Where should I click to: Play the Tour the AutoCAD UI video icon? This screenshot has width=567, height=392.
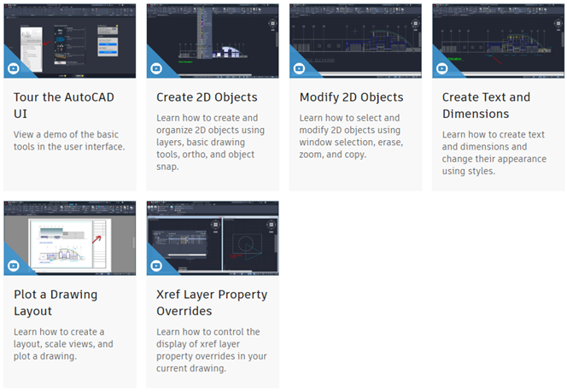pos(14,68)
